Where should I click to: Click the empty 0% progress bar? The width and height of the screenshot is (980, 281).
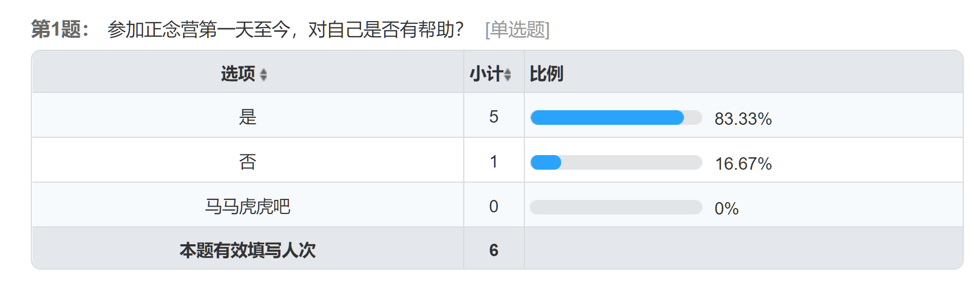[x=616, y=207]
